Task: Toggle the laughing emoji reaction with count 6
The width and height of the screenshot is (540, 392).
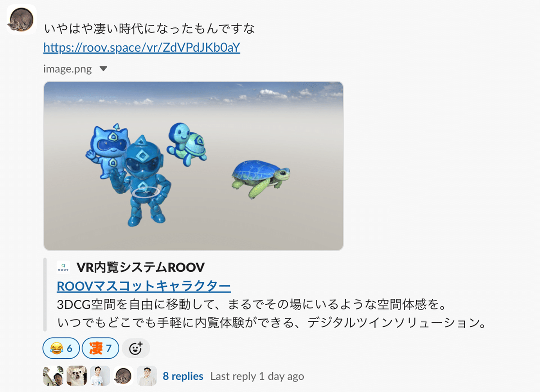Action: coord(61,349)
